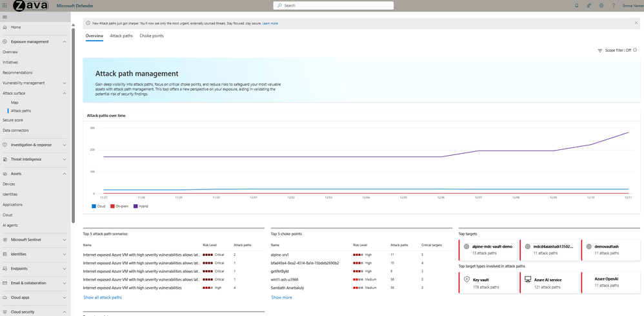Click the Endpoints icon
Screen dimensions: 644x316
pyautogui.click(x=5, y=269)
